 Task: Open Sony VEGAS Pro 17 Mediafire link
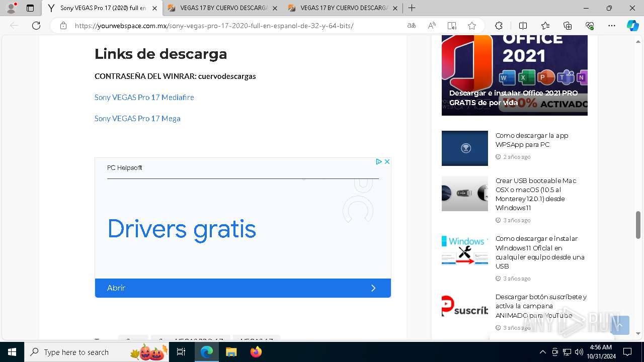pos(144,97)
